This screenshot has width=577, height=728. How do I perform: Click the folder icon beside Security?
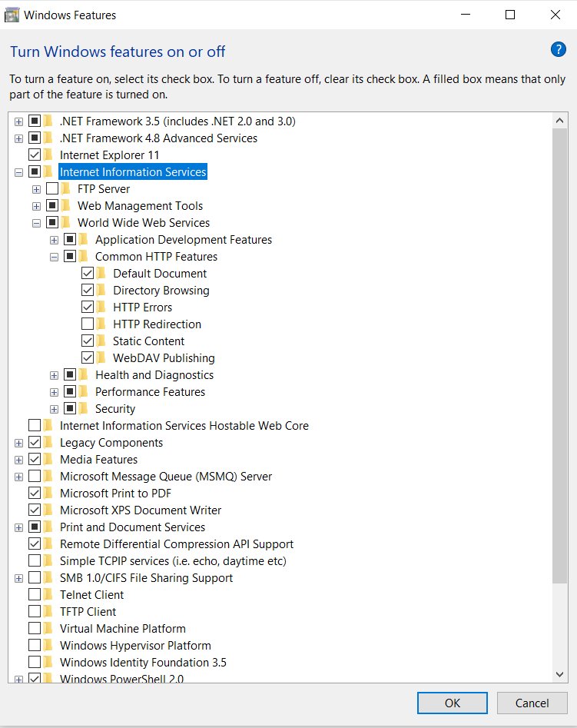click(84, 408)
